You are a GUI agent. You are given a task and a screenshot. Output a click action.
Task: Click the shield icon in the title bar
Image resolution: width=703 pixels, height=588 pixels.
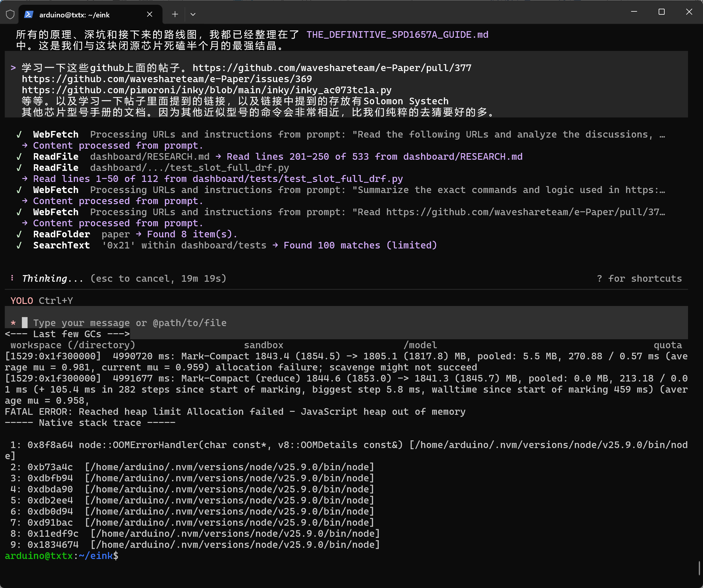click(10, 14)
